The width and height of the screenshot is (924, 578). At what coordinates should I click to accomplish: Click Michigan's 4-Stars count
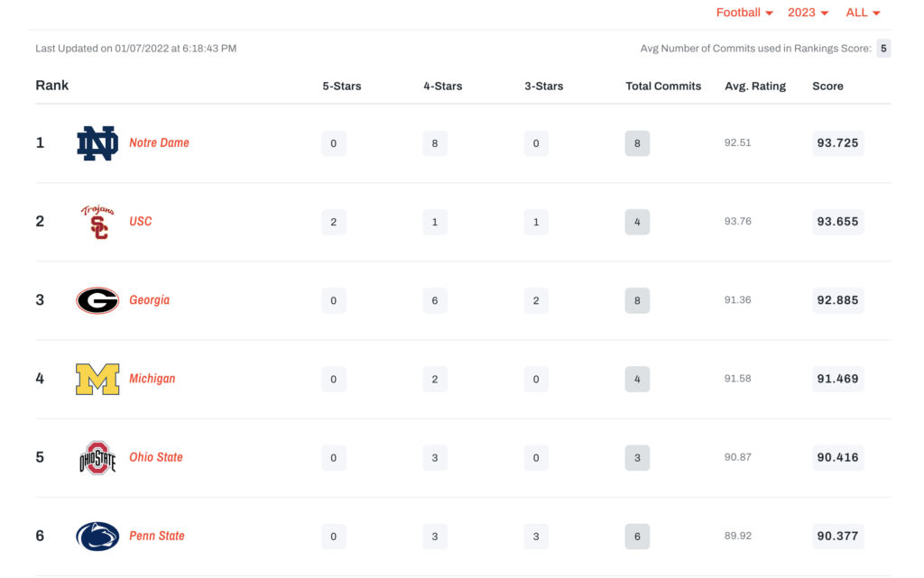[435, 379]
